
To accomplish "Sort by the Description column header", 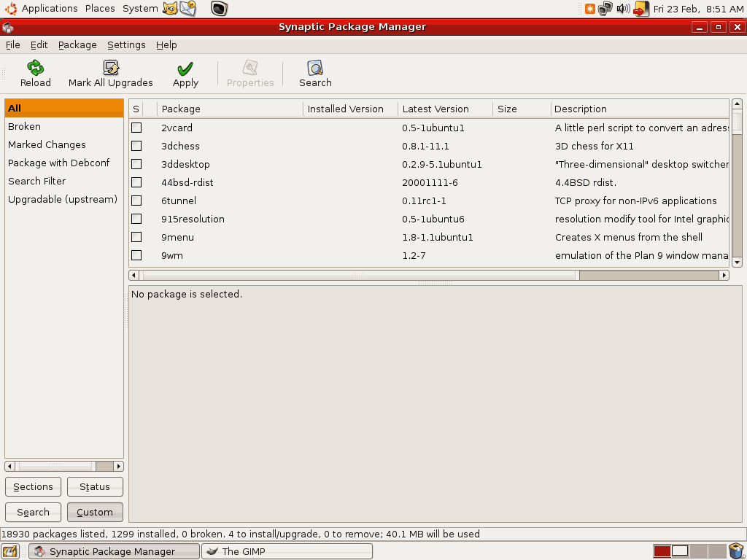I will click(640, 109).
